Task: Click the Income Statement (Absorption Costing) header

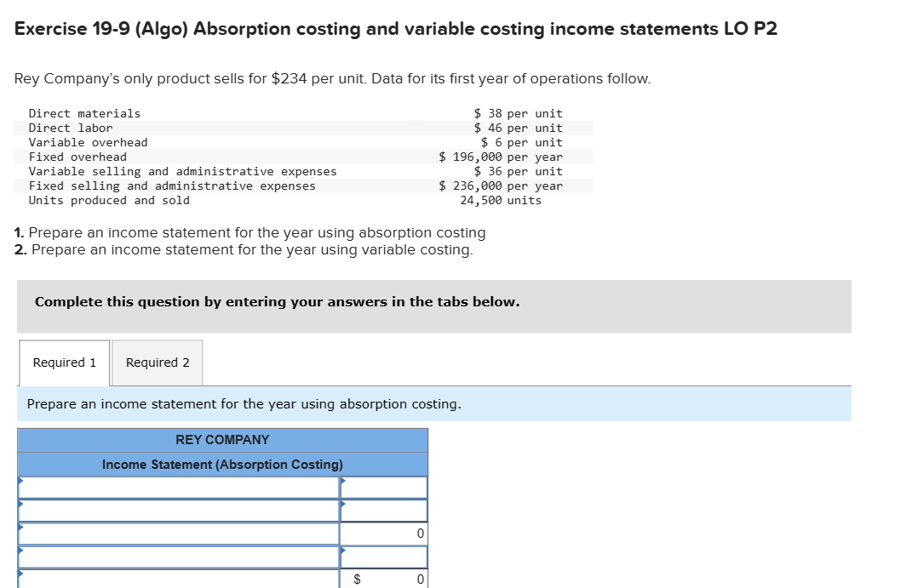Action: [221, 465]
